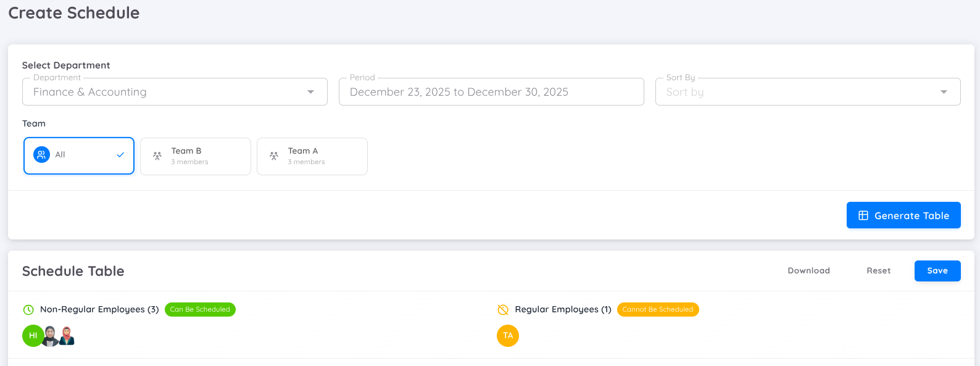The image size is (980, 366).
Task: Click the second non-regular employee photo avatar
Action: tap(51, 336)
